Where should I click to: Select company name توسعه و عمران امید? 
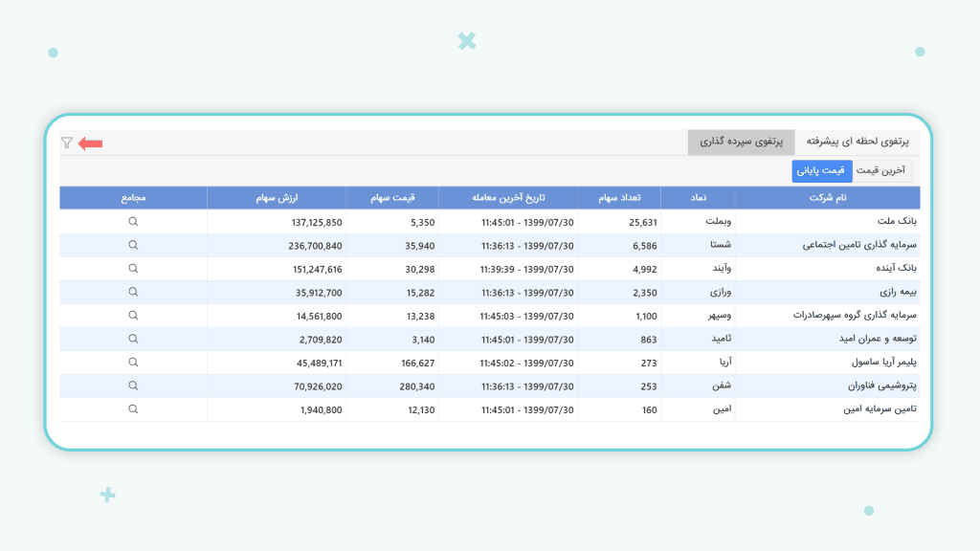[878, 339]
